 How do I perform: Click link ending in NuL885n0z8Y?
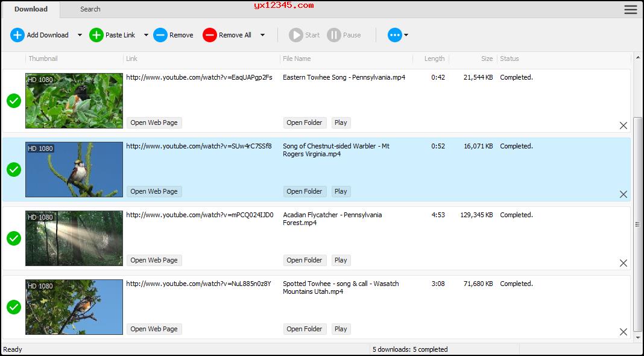198,283
